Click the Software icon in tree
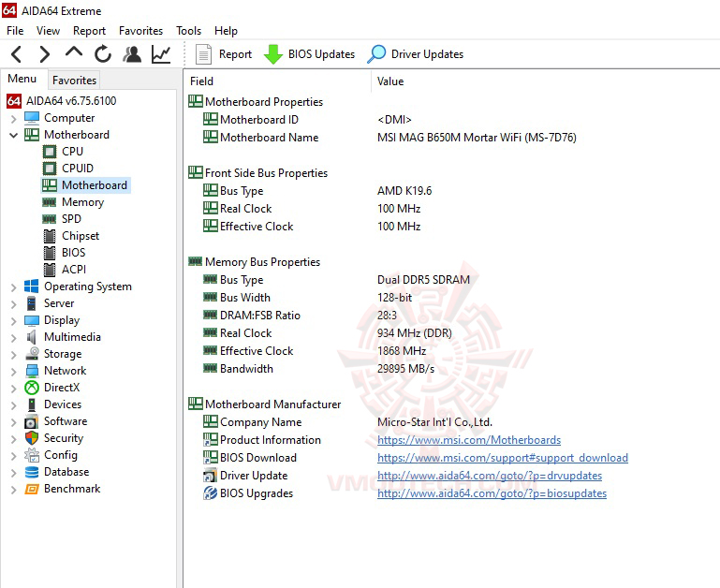Viewport: 720px width, 588px height. point(31,421)
